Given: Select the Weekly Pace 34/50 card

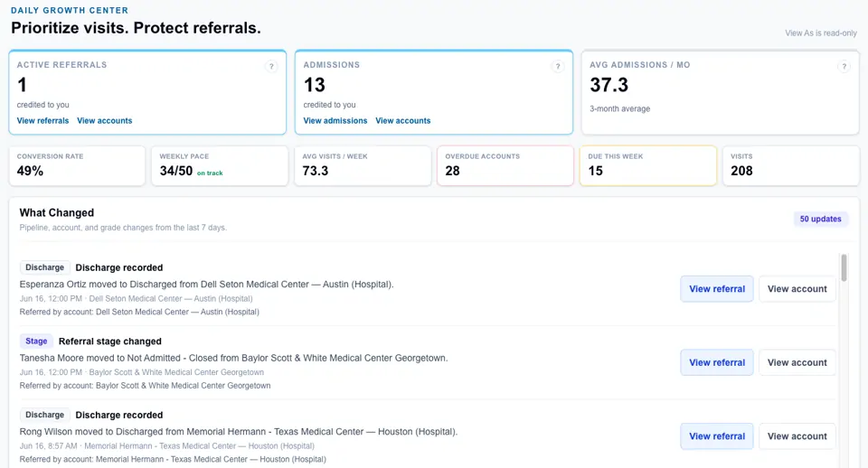Looking at the screenshot, I should click(220, 165).
